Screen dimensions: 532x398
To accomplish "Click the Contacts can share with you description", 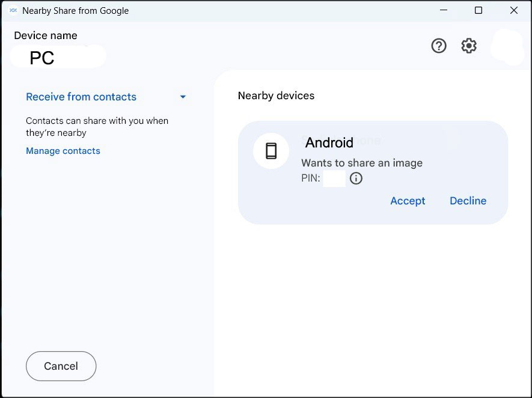I will 97,127.
